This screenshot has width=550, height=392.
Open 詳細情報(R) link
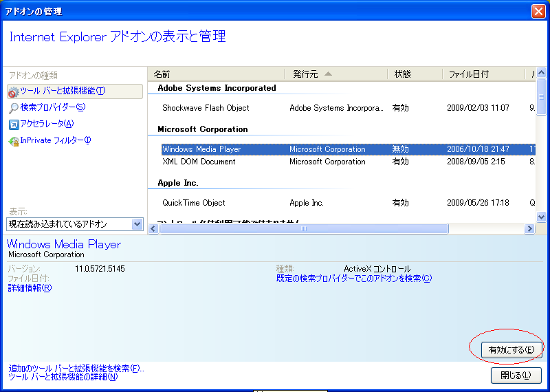point(30,288)
